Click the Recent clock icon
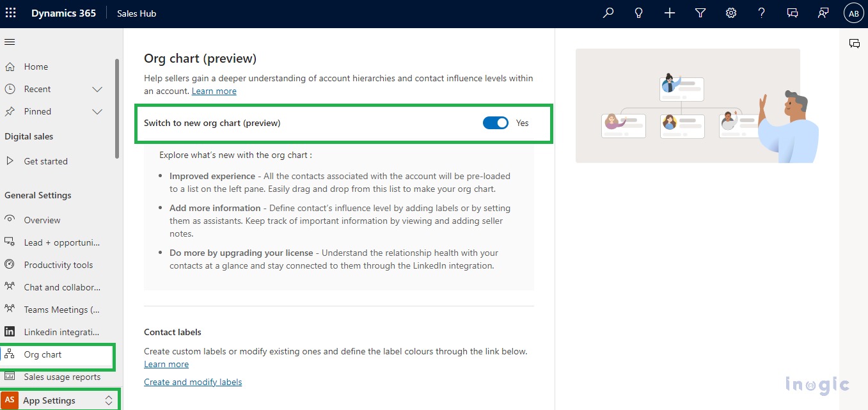The width and height of the screenshot is (868, 410). (x=10, y=89)
